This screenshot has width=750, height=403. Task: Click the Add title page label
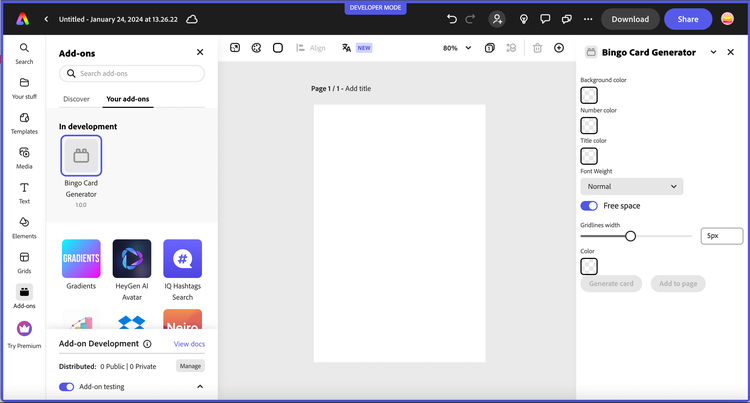pos(358,88)
